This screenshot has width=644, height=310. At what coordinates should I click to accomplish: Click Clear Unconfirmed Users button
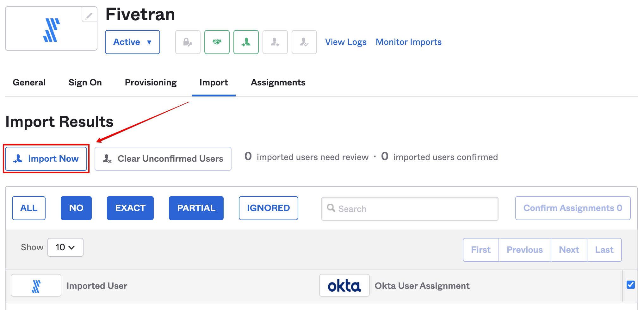click(163, 159)
